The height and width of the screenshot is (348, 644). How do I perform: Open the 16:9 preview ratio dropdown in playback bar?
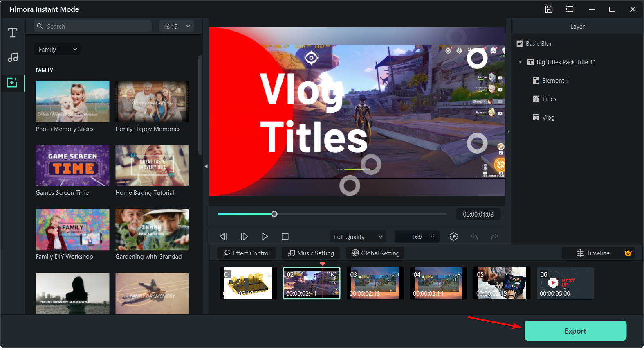[x=417, y=237]
